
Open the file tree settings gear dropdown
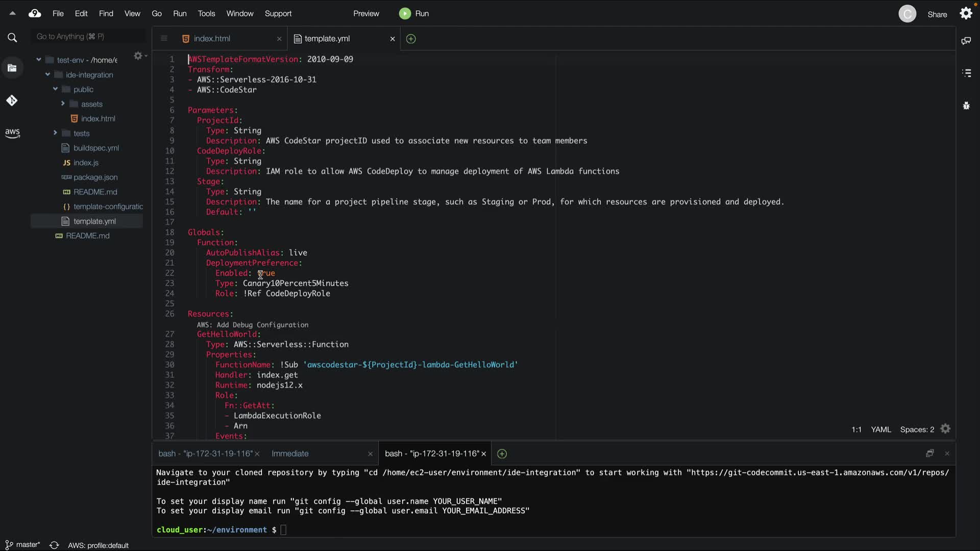point(139,56)
